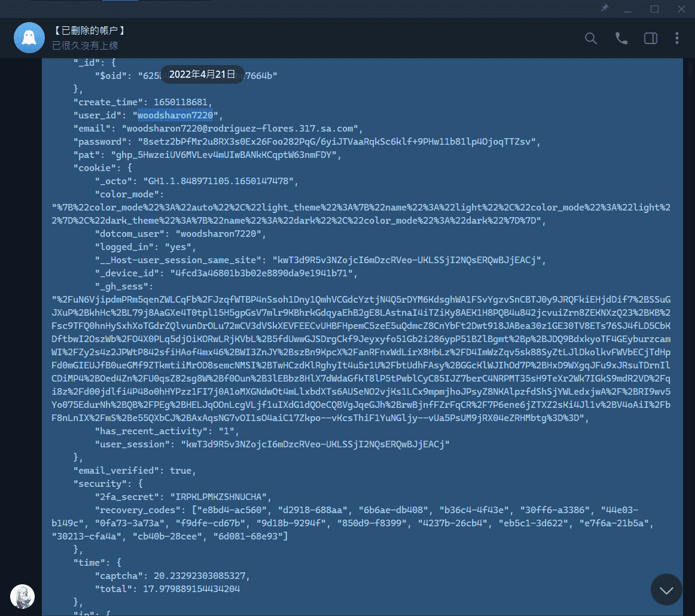Jump to the latest message with the down chevron
695x616 pixels.
pyautogui.click(x=666, y=589)
